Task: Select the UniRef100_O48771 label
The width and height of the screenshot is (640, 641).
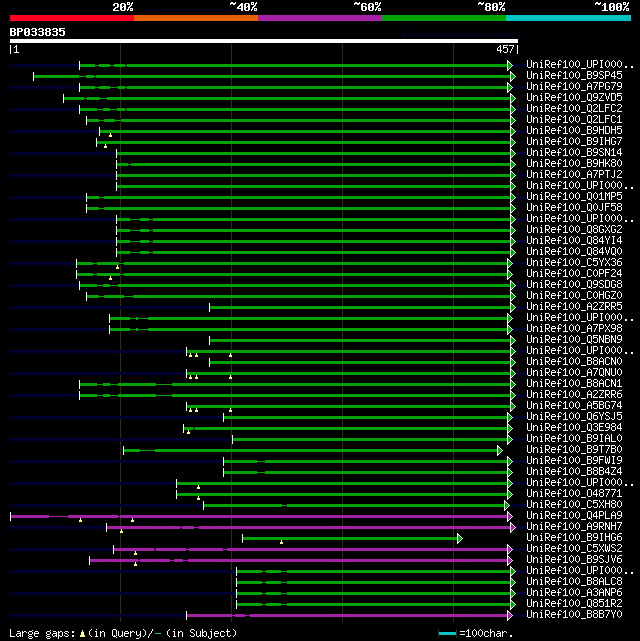Action: 574,493
